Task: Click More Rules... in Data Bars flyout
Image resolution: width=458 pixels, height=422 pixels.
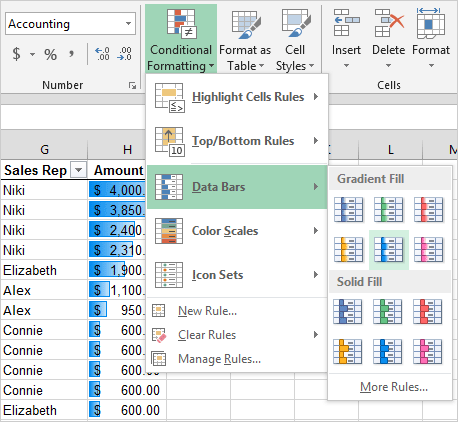Action: [x=394, y=387]
